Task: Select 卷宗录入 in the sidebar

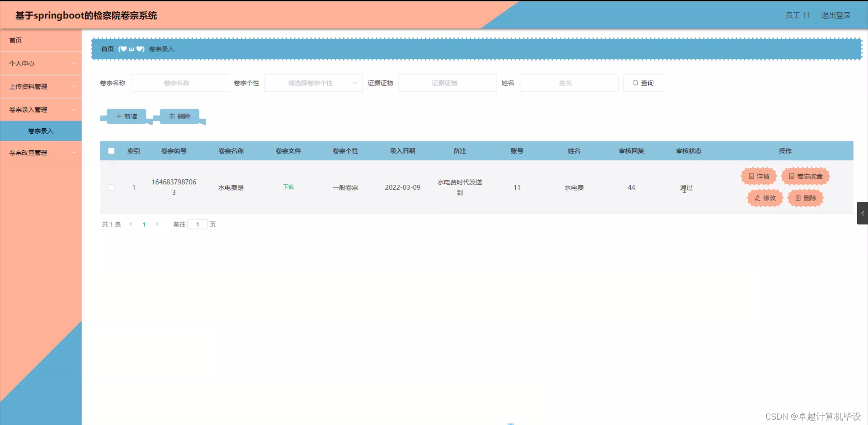Action: pyautogui.click(x=40, y=131)
